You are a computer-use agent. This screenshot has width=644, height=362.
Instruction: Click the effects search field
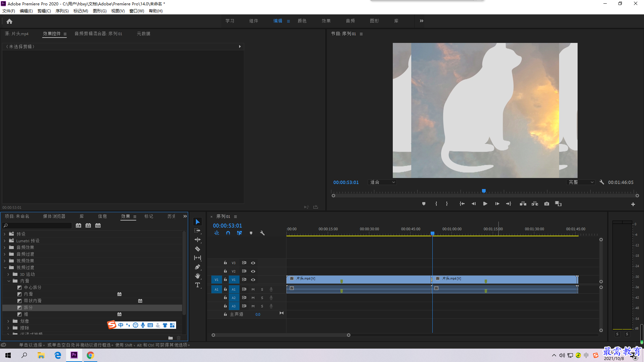pyautogui.click(x=37, y=226)
